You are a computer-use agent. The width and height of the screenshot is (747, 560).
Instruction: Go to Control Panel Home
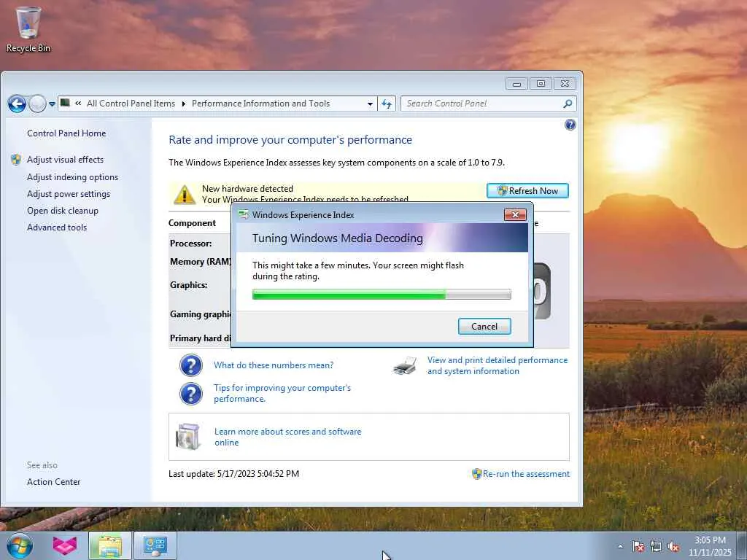click(x=66, y=133)
